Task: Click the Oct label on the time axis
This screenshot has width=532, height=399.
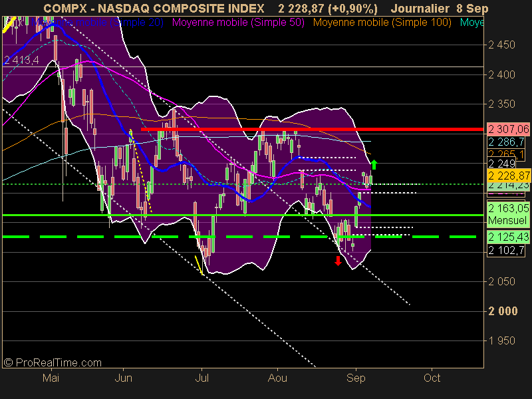Action: pos(432,378)
